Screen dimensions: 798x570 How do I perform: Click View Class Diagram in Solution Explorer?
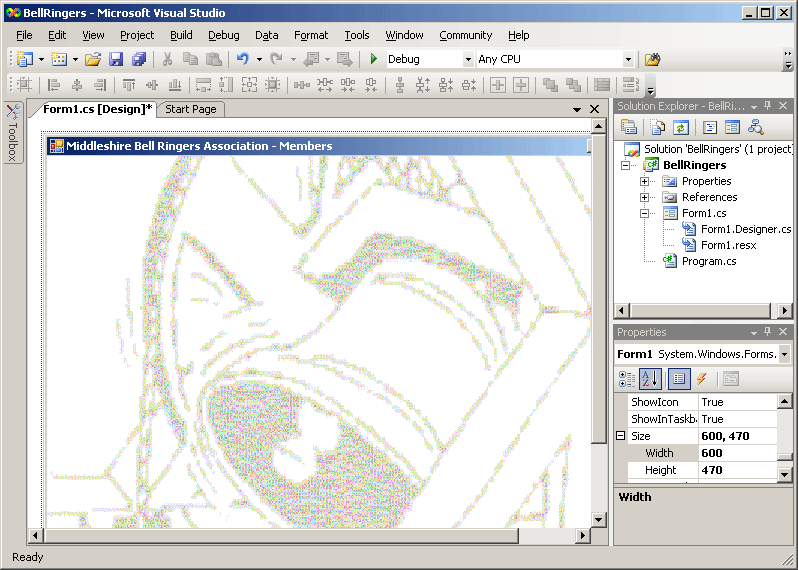756,127
